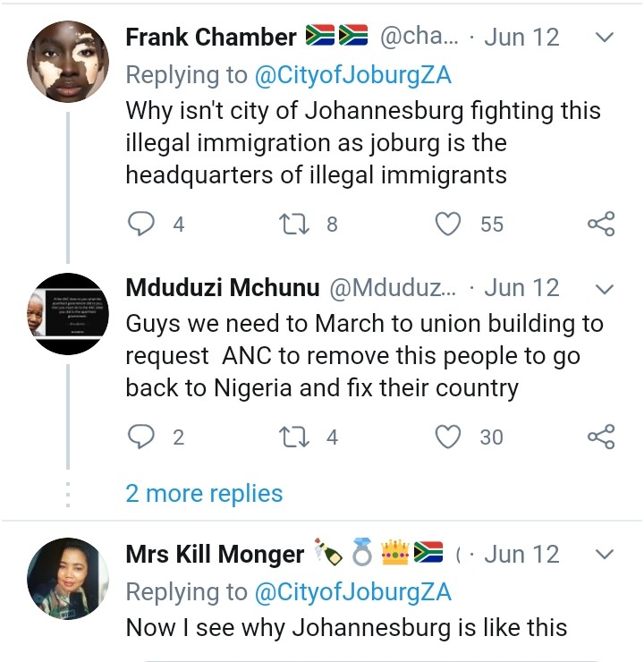The image size is (644, 662).
Task: Share Mduduzi Mchunu's tweet
Action: pyautogui.click(x=601, y=437)
